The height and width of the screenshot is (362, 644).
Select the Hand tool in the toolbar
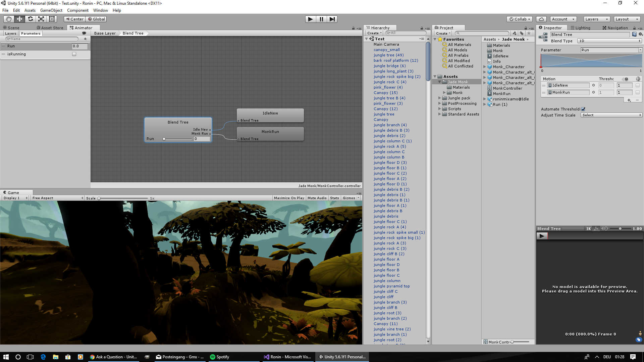(x=9, y=19)
